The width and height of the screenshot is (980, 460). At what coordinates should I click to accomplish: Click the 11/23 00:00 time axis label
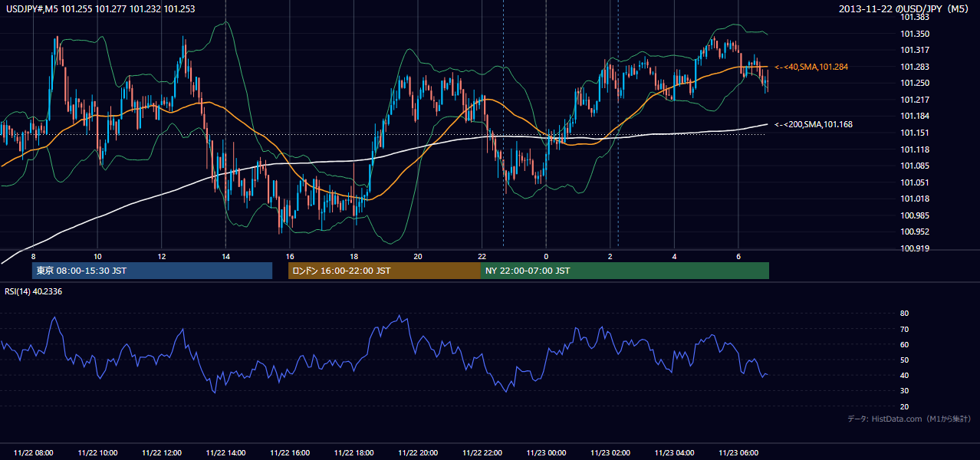tap(547, 453)
